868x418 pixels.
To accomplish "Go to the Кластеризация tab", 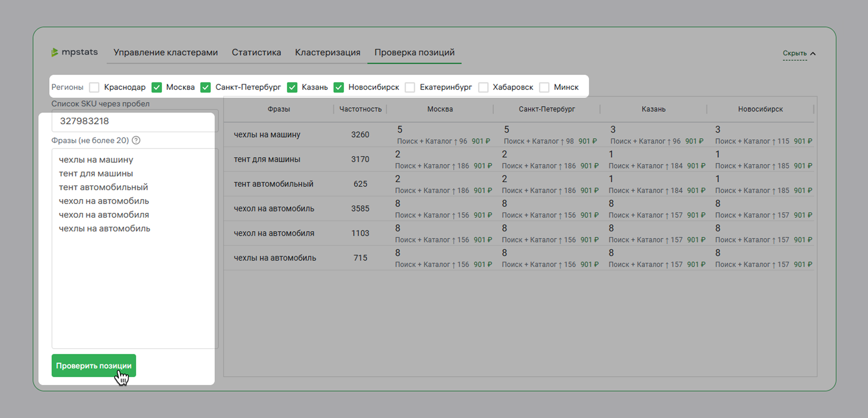I will [328, 52].
